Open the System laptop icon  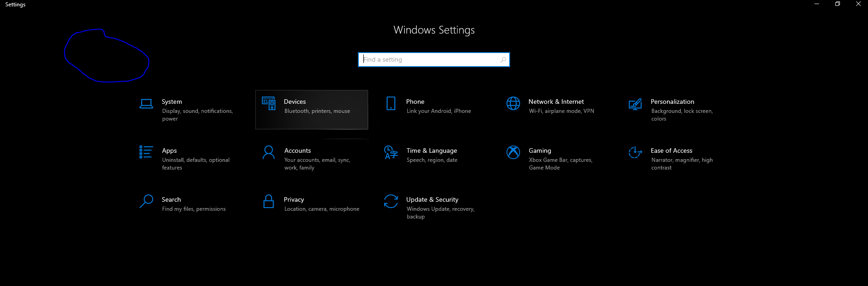(146, 104)
